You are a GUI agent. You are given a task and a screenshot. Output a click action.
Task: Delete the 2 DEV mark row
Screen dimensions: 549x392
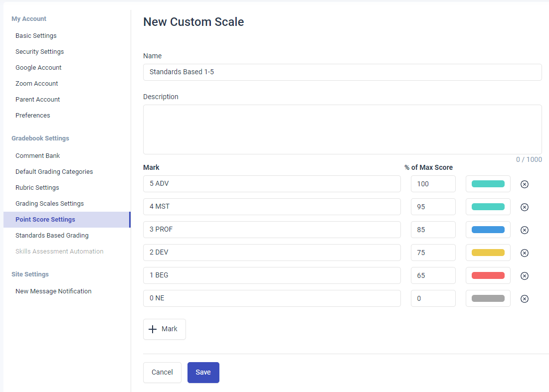pos(524,253)
